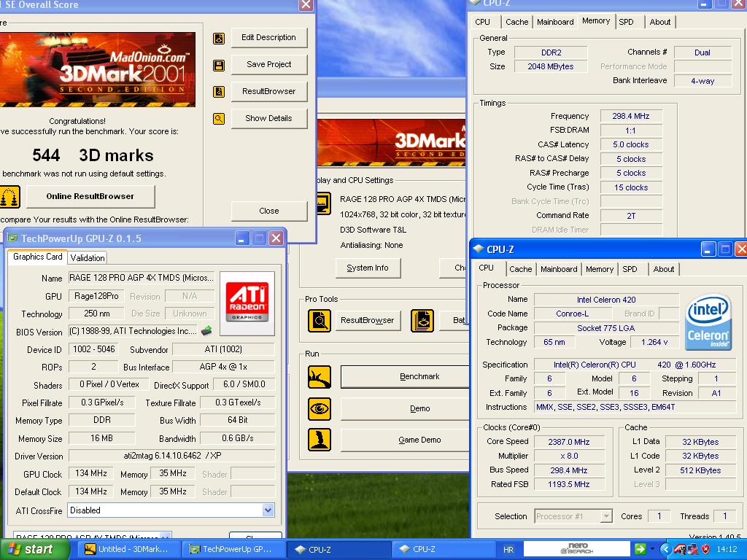Click the Save Project floppy disk icon

tap(219, 65)
